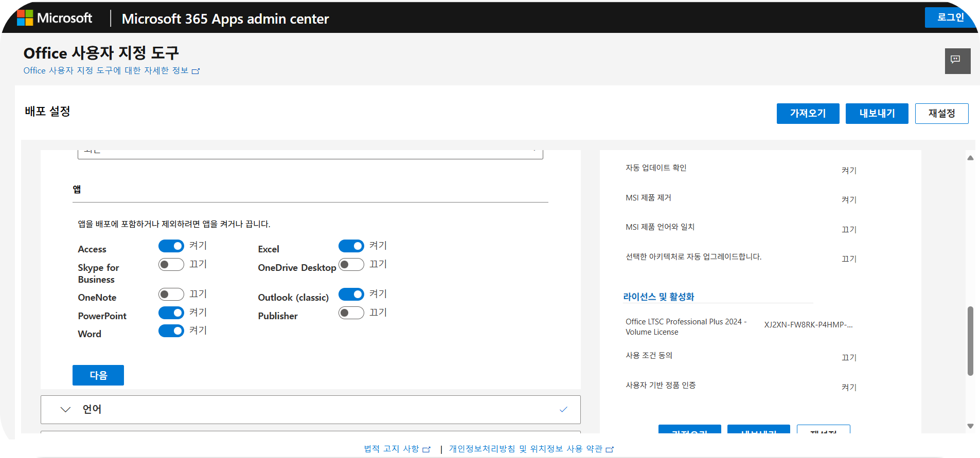The height and width of the screenshot is (458, 980).
Task: Disable the Excel app toggle
Action: click(351, 246)
